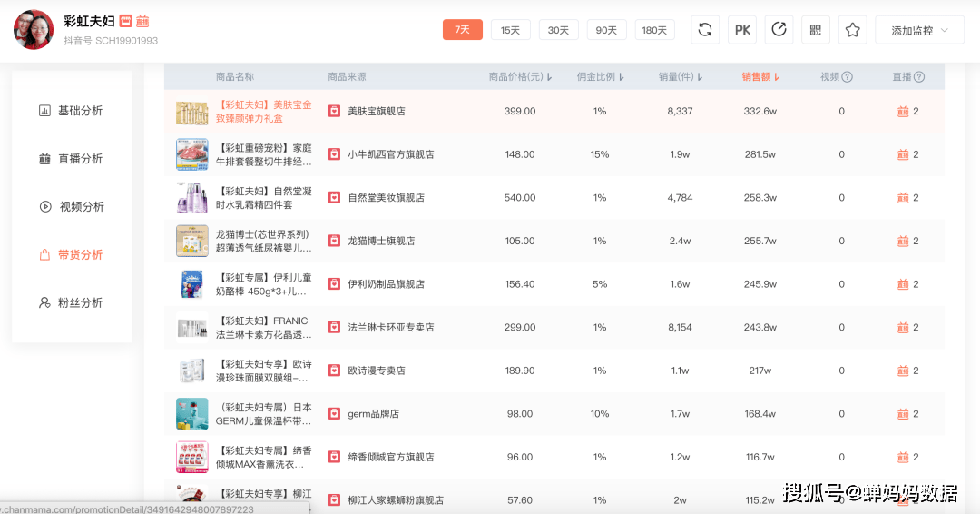Viewport: 980px width, 514px height.
Task: Click 彩虹夫妇 profile avatar
Action: [34, 30]
